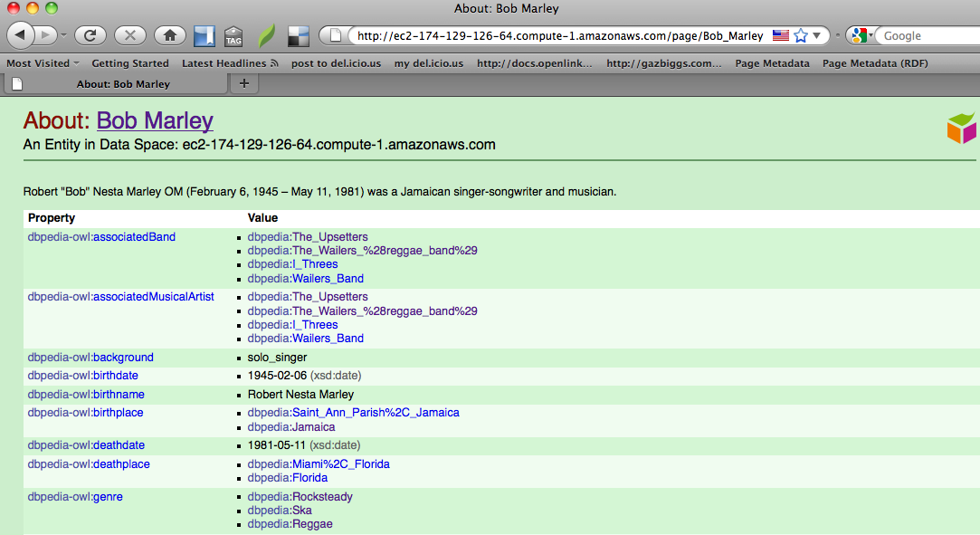The image size is (980, 535).
Task: Open a new tab with plus button
Action: point(243,84)
